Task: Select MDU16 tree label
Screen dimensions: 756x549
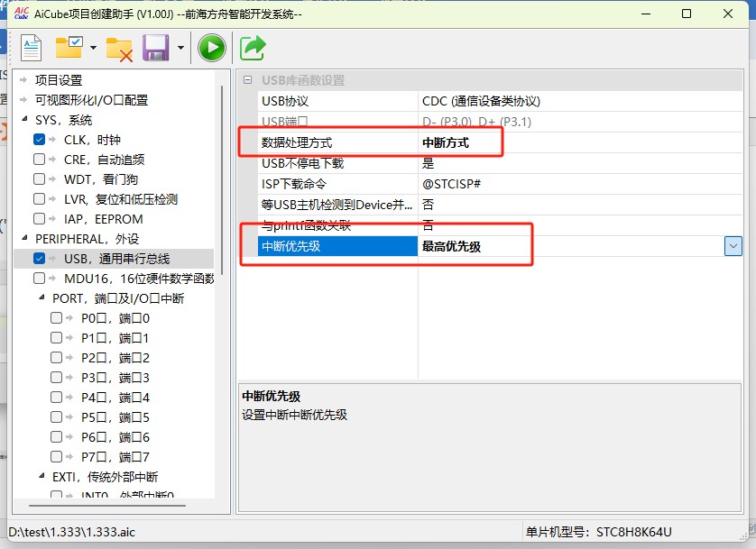Action: pos(139,279)
